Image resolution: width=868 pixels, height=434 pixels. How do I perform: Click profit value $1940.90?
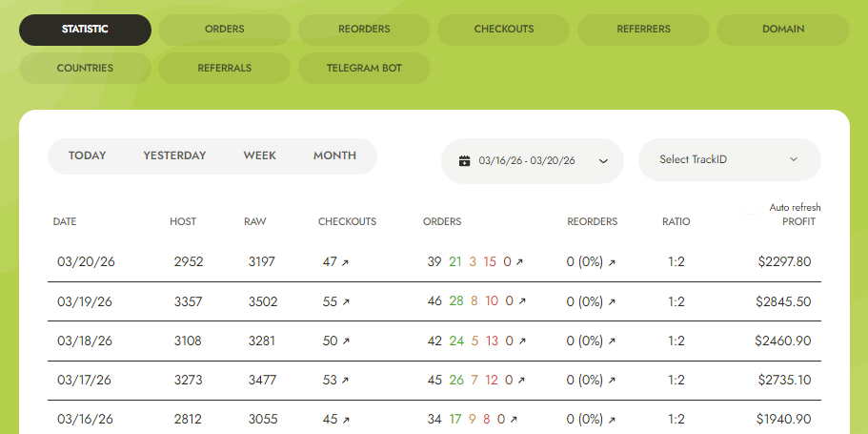pyautogui.click(x=784, y=420)
